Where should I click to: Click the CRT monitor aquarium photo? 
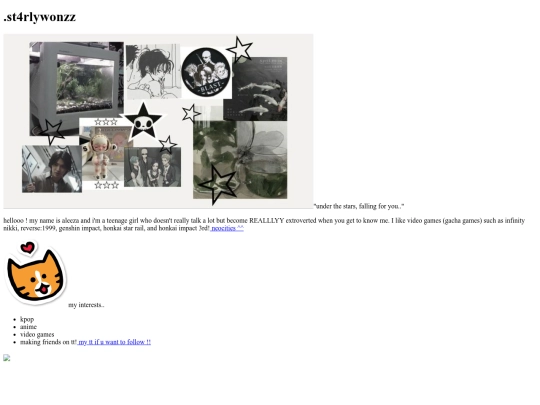pos(76,89)
